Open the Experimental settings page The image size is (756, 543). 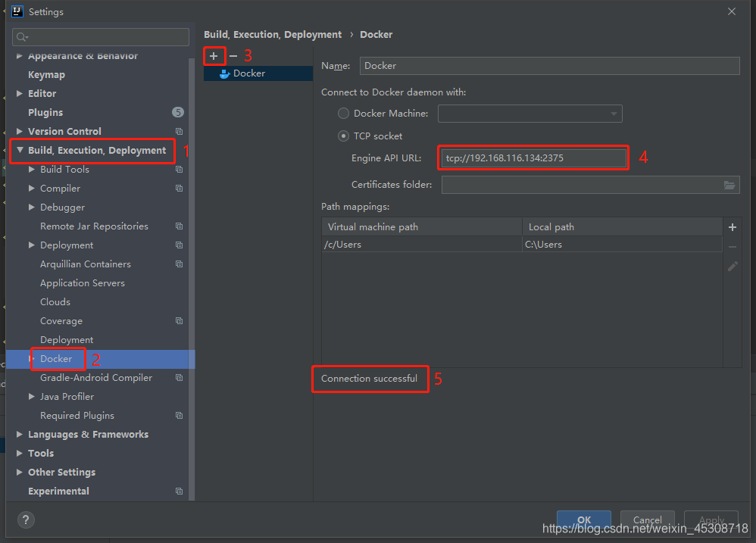point(58,492)
